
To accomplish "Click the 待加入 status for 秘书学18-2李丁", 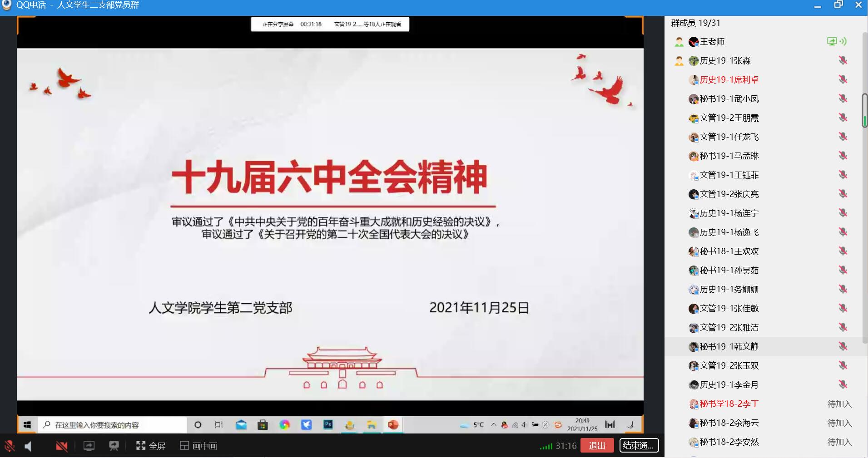I will [839, 404].
